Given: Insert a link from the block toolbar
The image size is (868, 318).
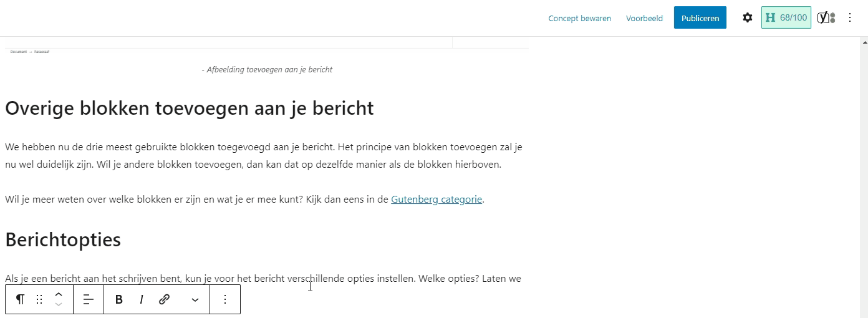Looking at the screenshot, I should [165, 299].
